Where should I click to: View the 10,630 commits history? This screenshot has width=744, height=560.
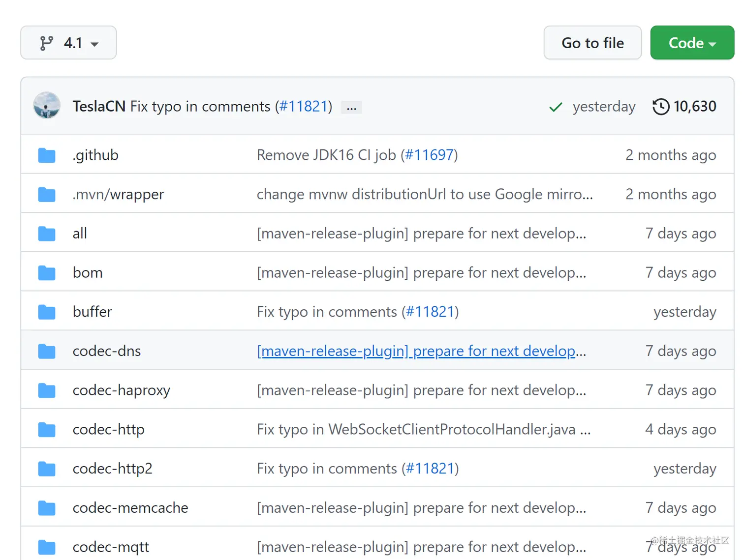click(x=694, y=107)
